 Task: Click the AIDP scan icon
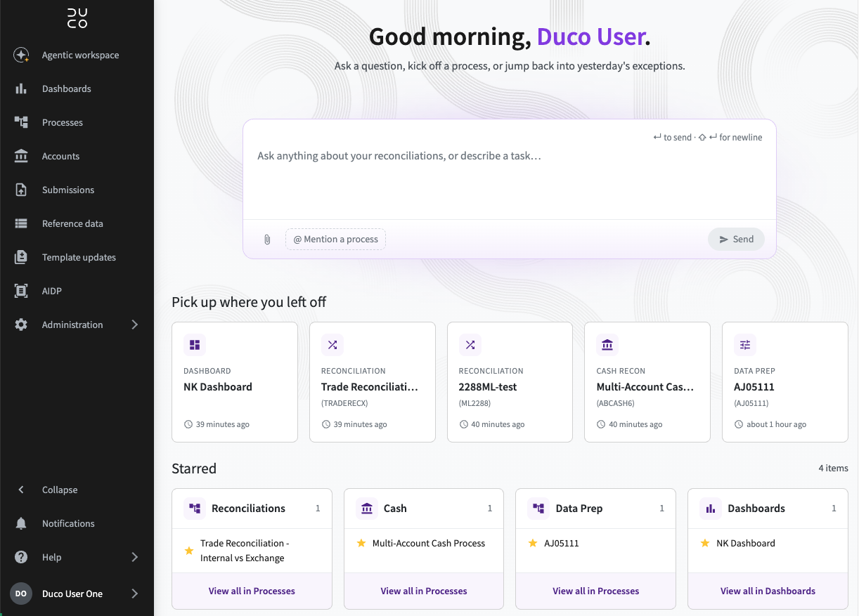21,291
